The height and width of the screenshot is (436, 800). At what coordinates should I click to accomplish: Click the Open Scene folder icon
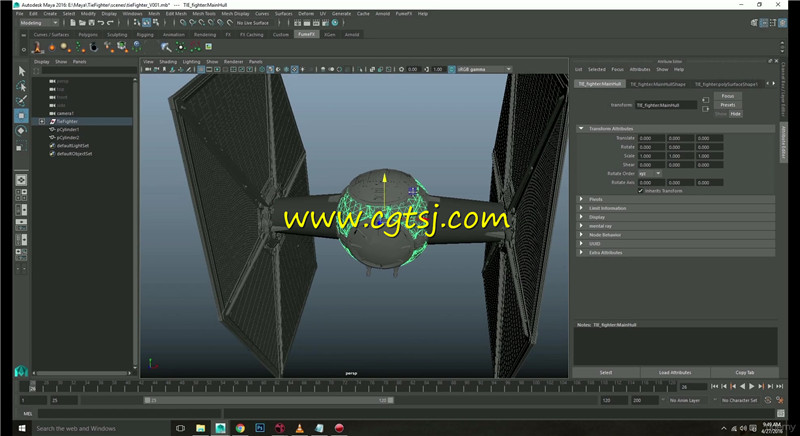pyautogui.click(x=82, y=23)
